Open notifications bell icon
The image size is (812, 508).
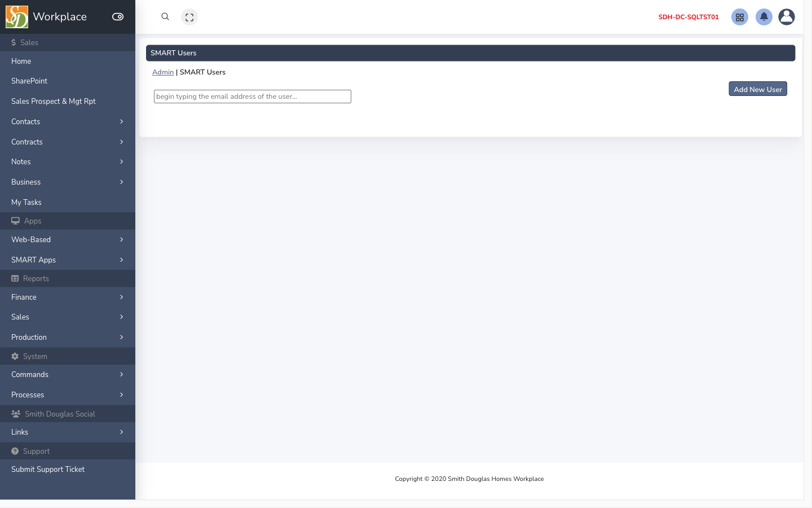click(x=764, y=17)
